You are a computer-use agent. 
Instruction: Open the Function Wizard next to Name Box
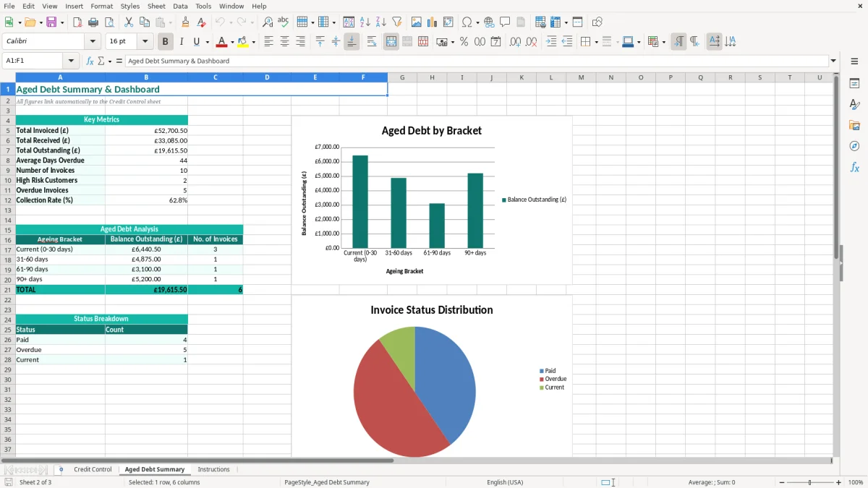click(90, 61)
